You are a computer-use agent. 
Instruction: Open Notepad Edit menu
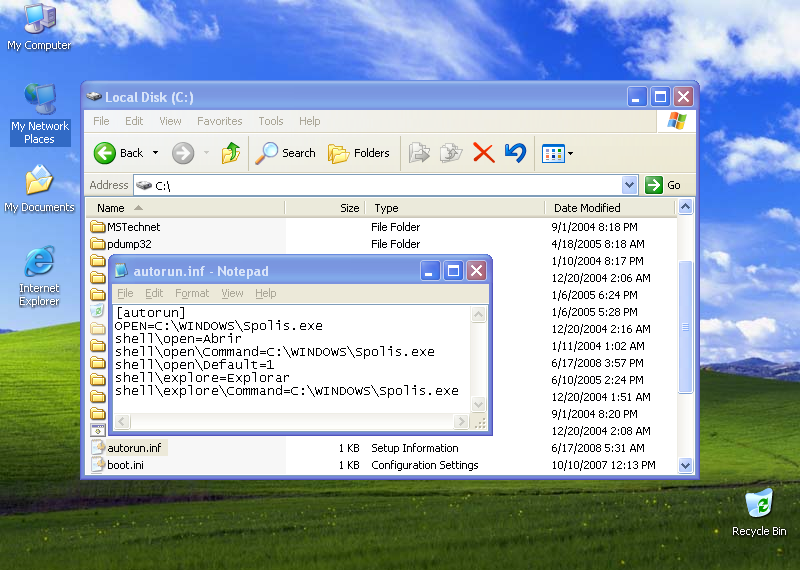(154, 293)
